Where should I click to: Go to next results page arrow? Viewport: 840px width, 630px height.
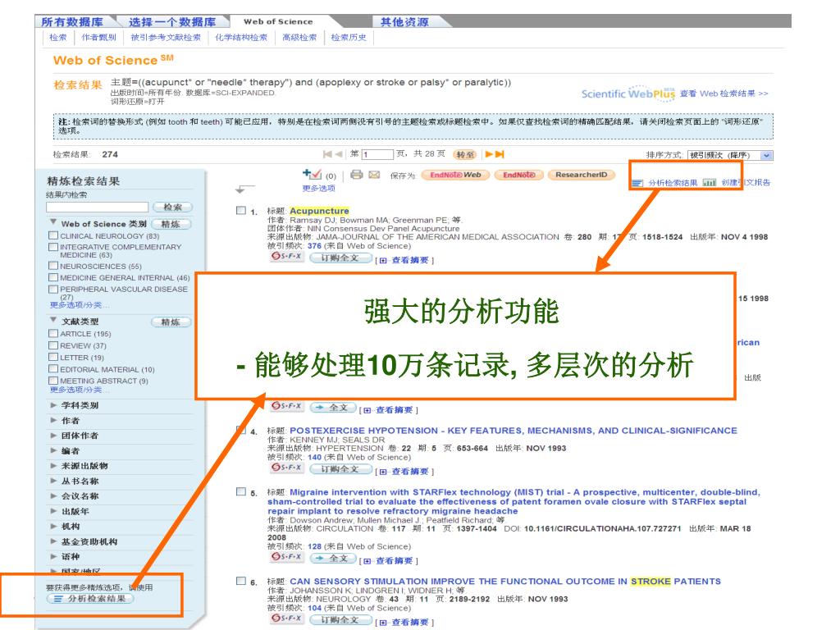[x=489, y=154]
